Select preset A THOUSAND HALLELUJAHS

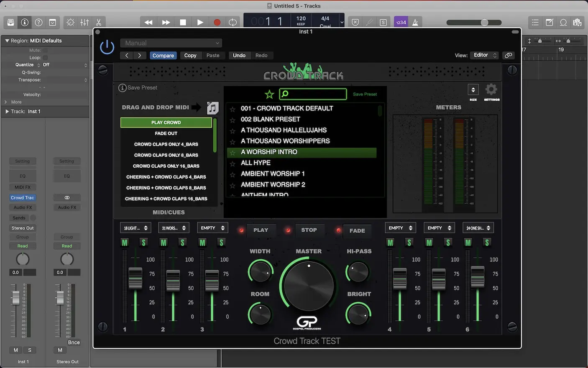(x=302, y=130)
